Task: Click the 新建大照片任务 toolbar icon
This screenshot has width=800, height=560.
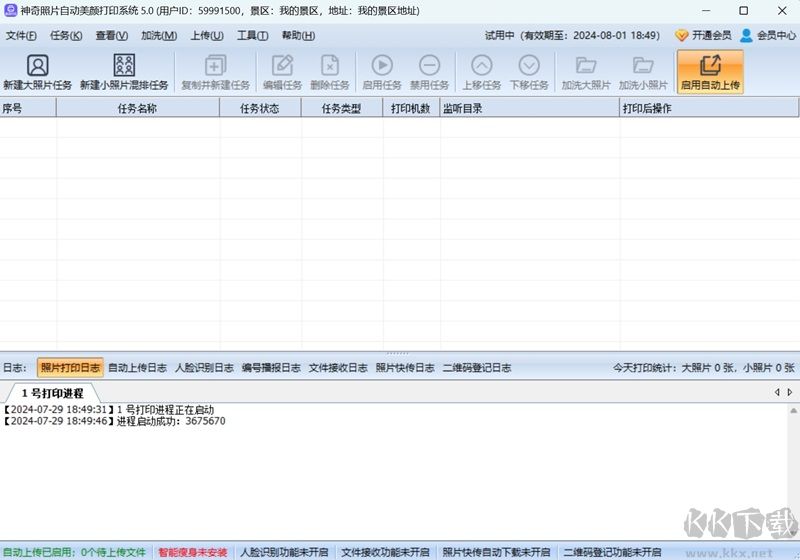Action: point(37,66)
